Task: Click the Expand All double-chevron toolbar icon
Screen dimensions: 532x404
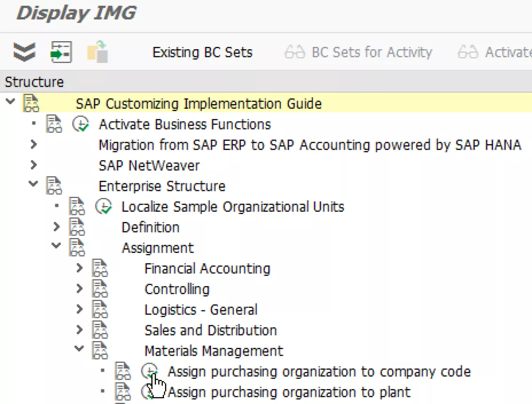Action: point(24,52)
